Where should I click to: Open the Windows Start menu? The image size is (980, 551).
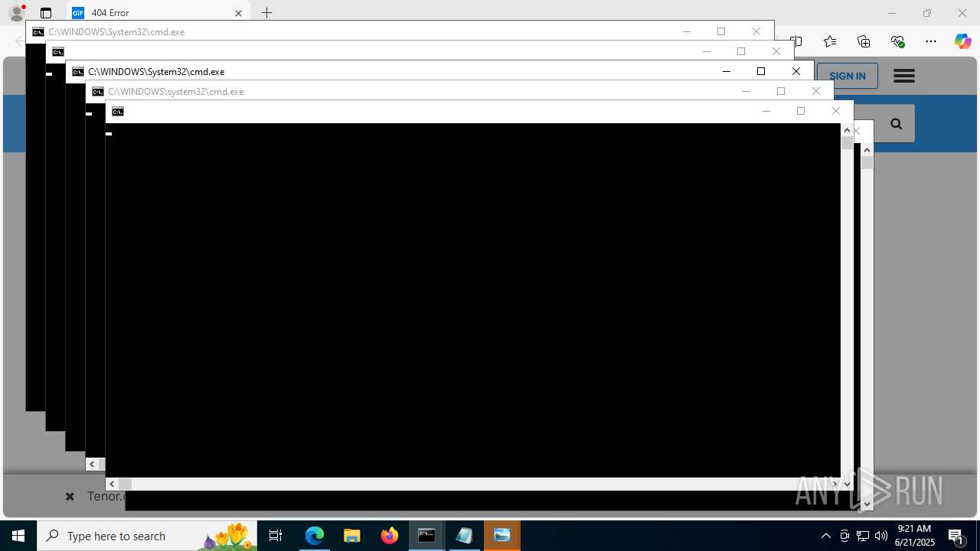coord(18,536)
